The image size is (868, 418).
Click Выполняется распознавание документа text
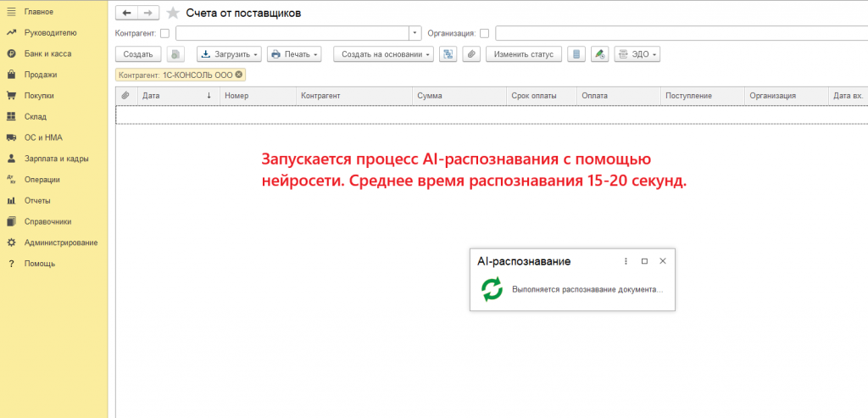[587, 290]
